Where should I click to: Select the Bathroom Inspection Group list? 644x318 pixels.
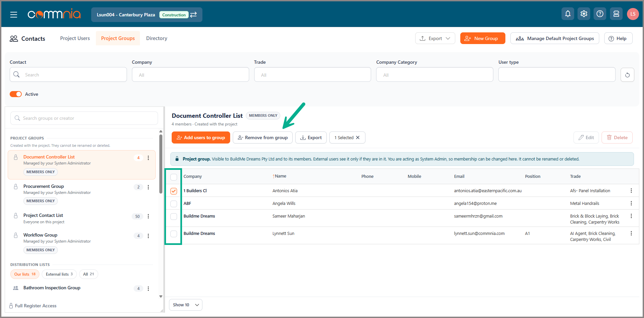coord(82,288)
